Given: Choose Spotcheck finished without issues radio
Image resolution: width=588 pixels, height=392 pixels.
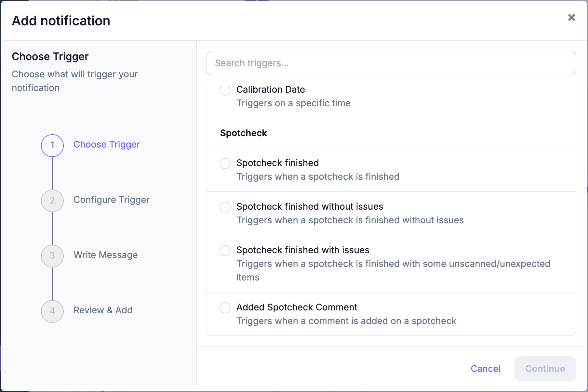Looking at the screenshot, I should 225,207.
